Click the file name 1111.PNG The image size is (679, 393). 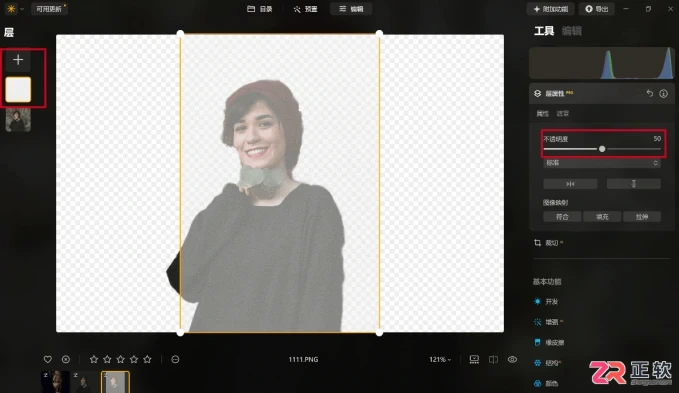pyautogui.click(x=303, y=359)
